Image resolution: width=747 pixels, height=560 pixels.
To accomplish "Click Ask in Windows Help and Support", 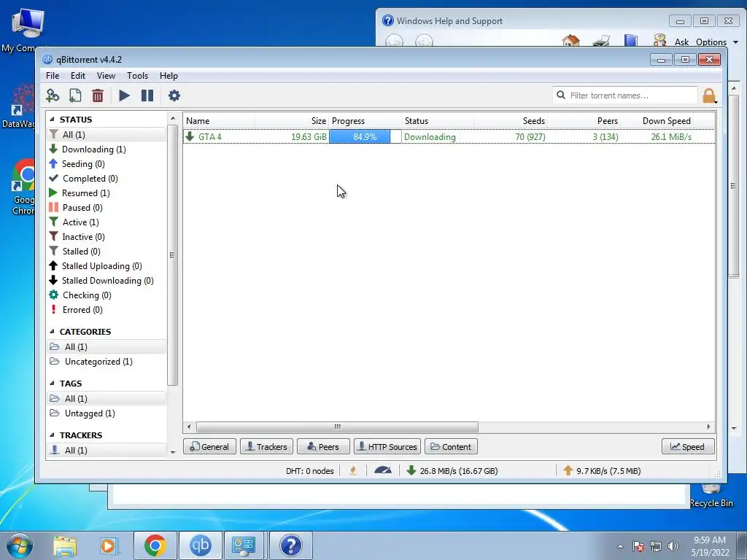I will [681, 42].
